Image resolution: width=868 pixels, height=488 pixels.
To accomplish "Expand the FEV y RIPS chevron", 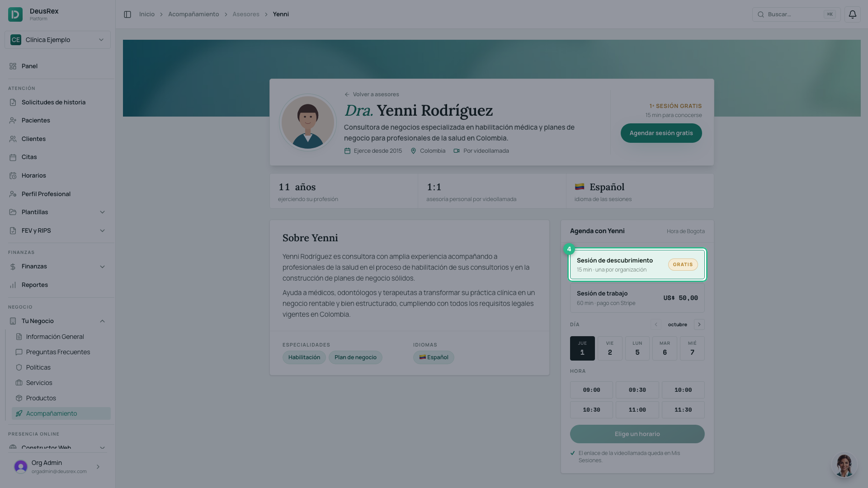I will tap(102, 231).
